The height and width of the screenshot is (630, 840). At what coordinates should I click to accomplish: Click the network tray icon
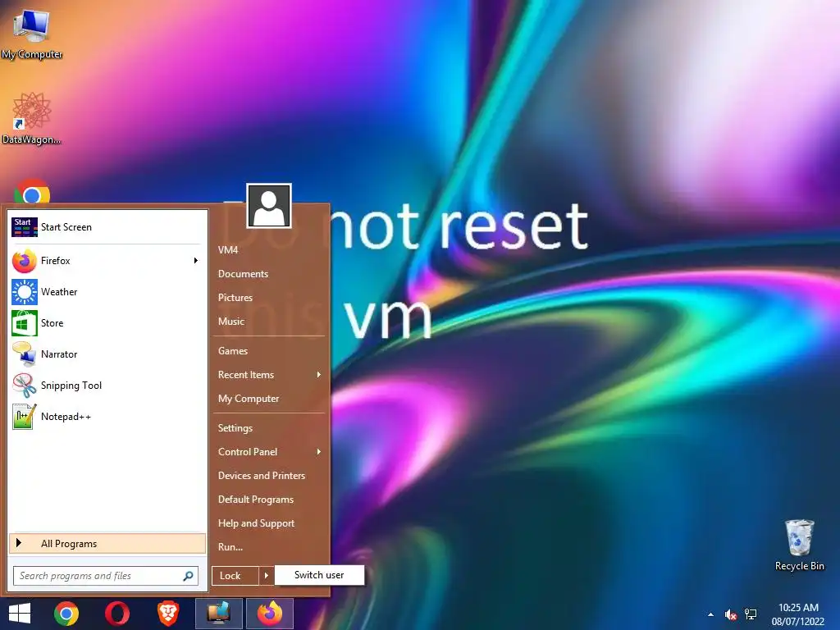pyautogui.click(x=751, y=614)
